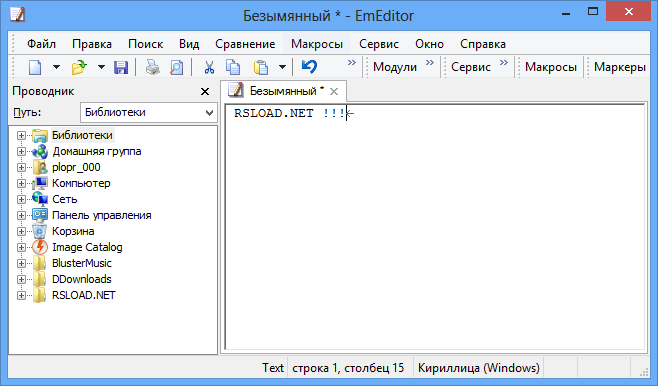Select the Корзина recycle bin icon
Image resolution: width=658 pixels, height=386 pixels.
point(40,231)
